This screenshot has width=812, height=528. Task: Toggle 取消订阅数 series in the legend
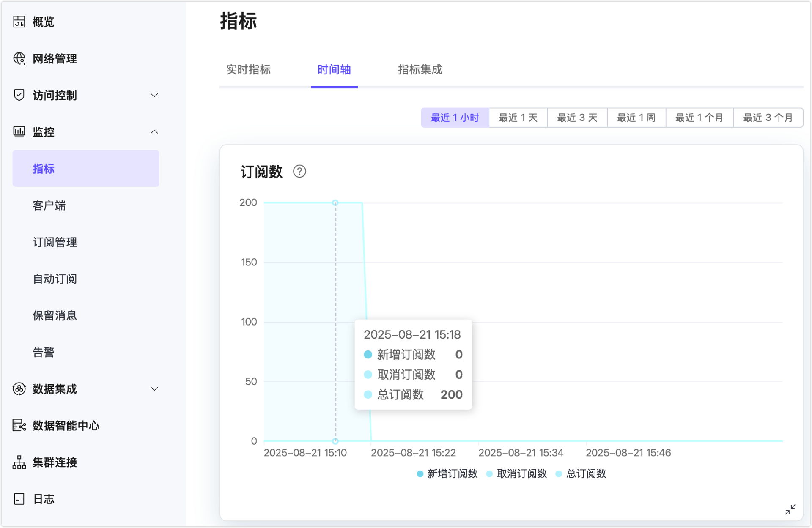(x=517, y=474)
